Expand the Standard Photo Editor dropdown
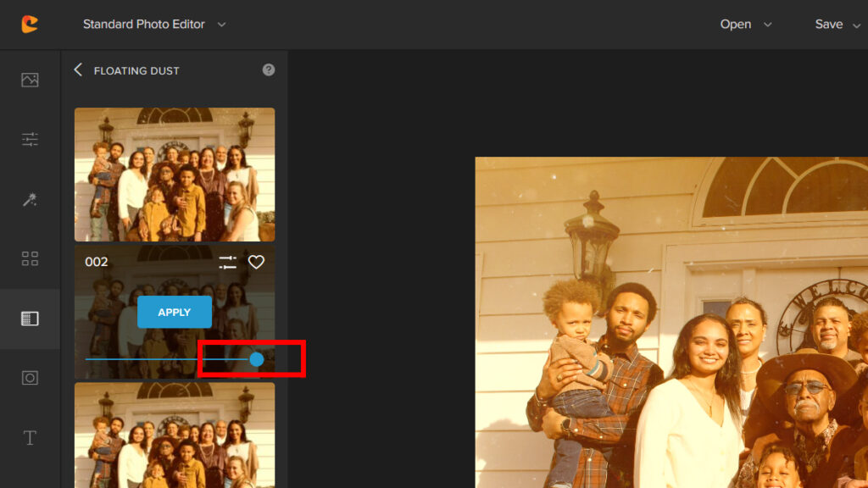868x488 pixels. (x=154, y=25)
